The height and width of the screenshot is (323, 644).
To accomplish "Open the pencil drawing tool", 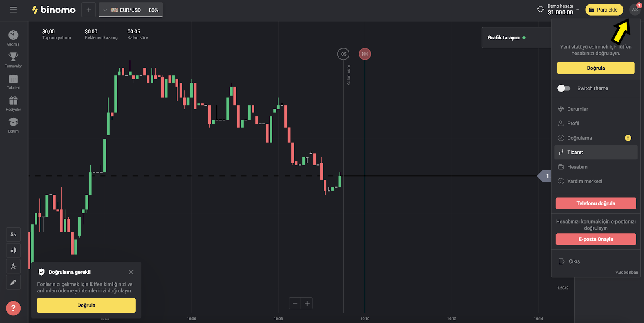I will coord(13,282).
